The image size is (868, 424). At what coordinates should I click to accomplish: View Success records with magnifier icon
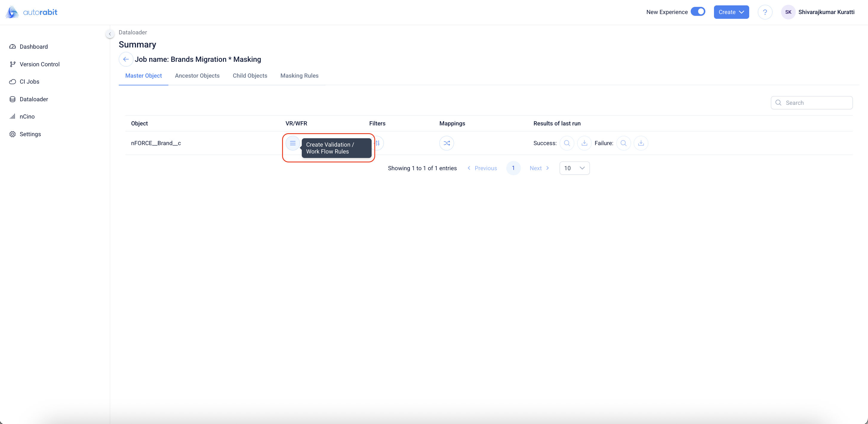(567, 143)
